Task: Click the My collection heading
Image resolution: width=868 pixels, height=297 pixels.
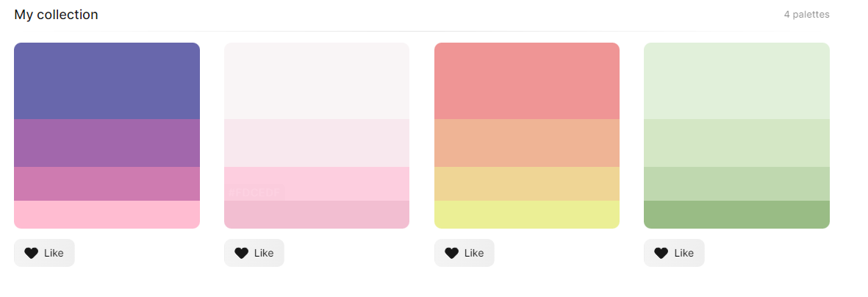Action: point(56,15)
